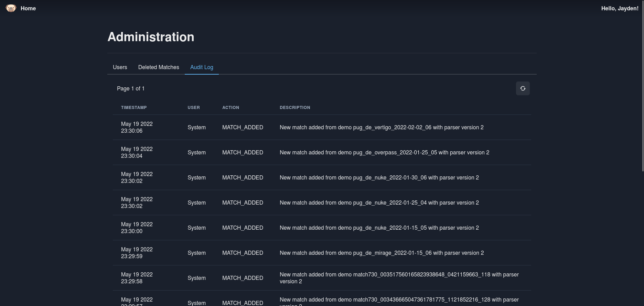The height and width of the screenshot is (306, 644).
Task: Click the USER column header
Action: point(194,108)
